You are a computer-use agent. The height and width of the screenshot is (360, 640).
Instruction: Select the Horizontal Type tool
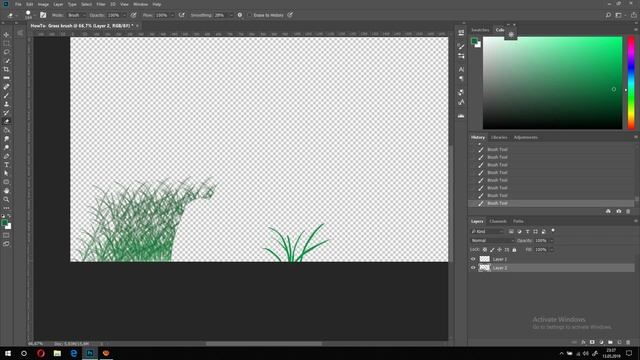(7, 165)
